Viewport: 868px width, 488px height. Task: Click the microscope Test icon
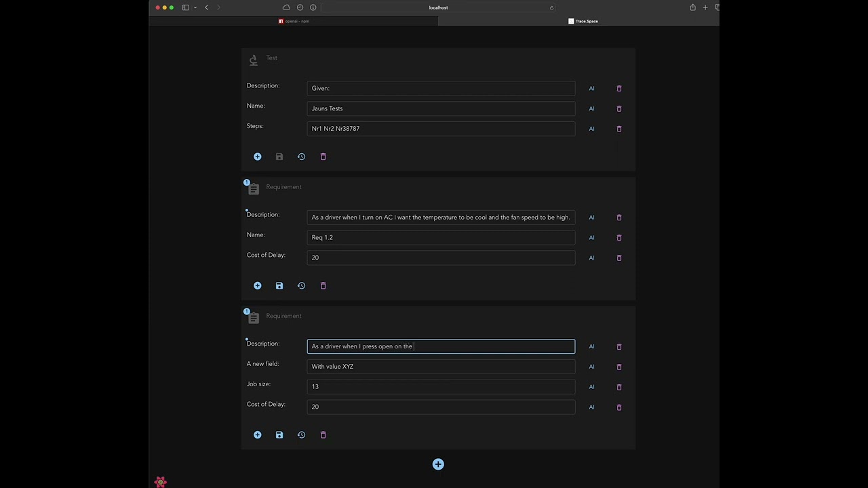(254, 60)
